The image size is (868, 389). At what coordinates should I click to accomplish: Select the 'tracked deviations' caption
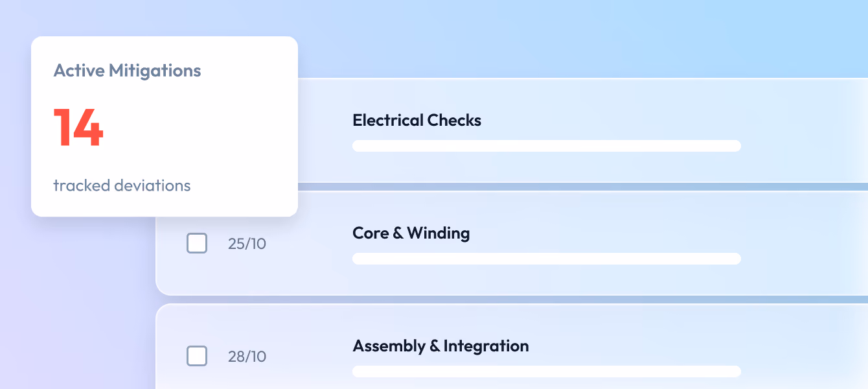coord(122,185)
